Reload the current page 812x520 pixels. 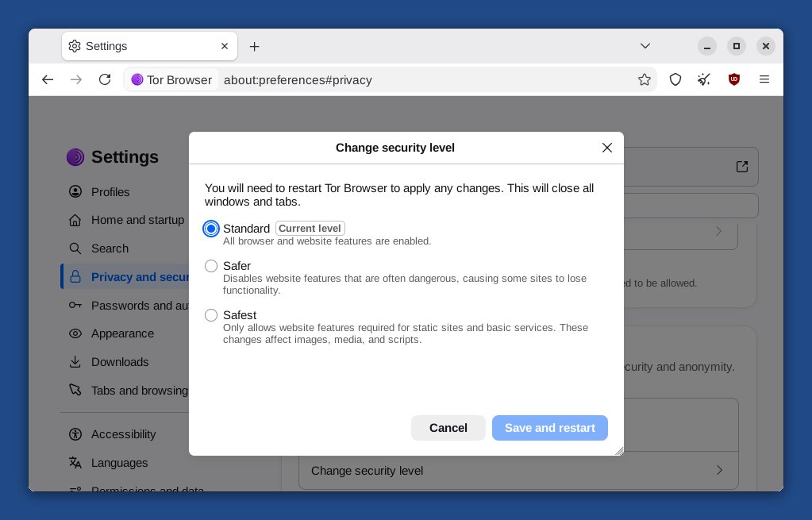coord(105,79)
